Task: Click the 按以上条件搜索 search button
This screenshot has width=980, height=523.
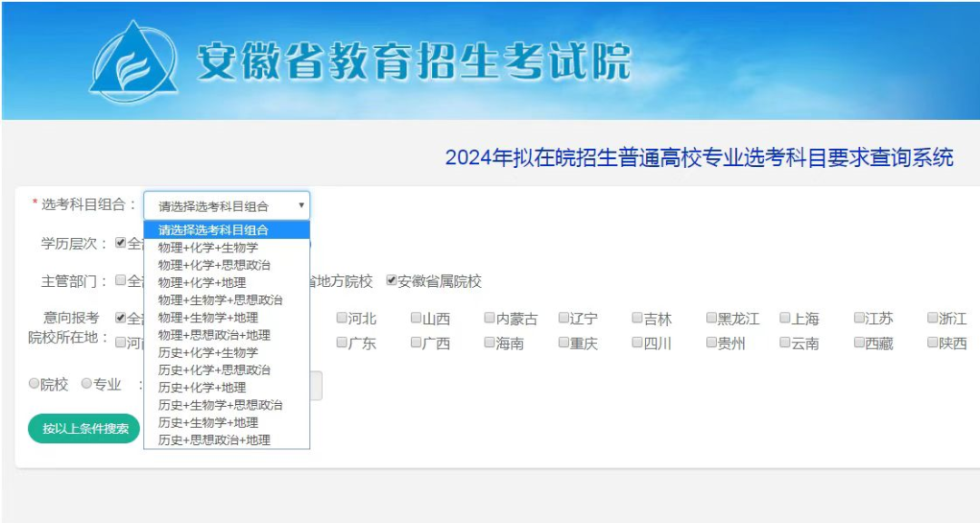Action: click(84, 429)
